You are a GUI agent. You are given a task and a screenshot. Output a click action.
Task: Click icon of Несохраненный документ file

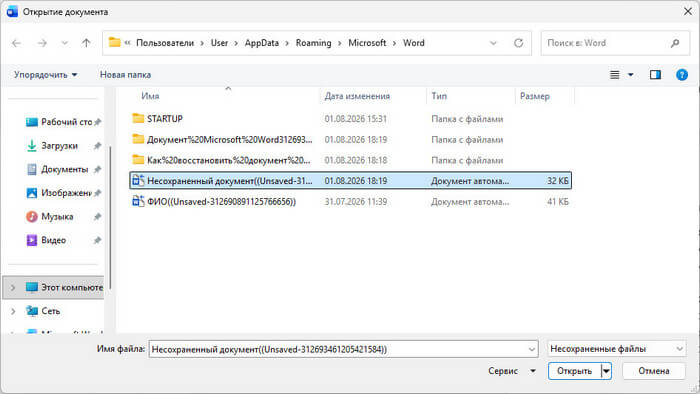tap(138, 180)
